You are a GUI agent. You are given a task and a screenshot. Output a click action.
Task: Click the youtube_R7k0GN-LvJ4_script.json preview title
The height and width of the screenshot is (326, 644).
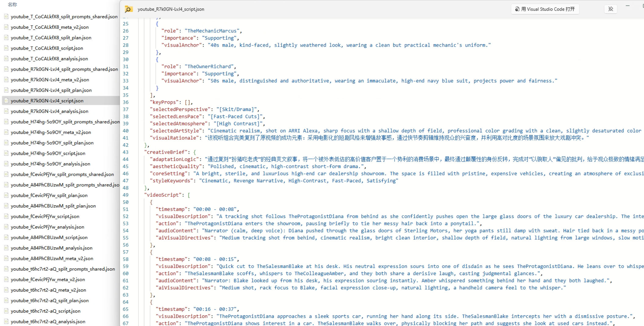pos(171,9)
